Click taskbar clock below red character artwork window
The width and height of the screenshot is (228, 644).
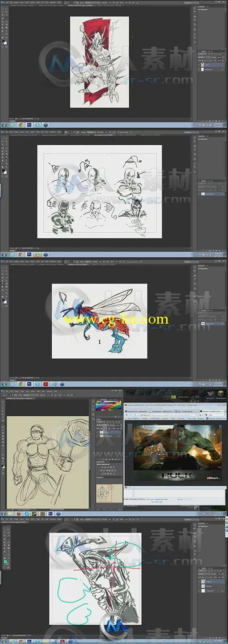[x=218, y=125]
